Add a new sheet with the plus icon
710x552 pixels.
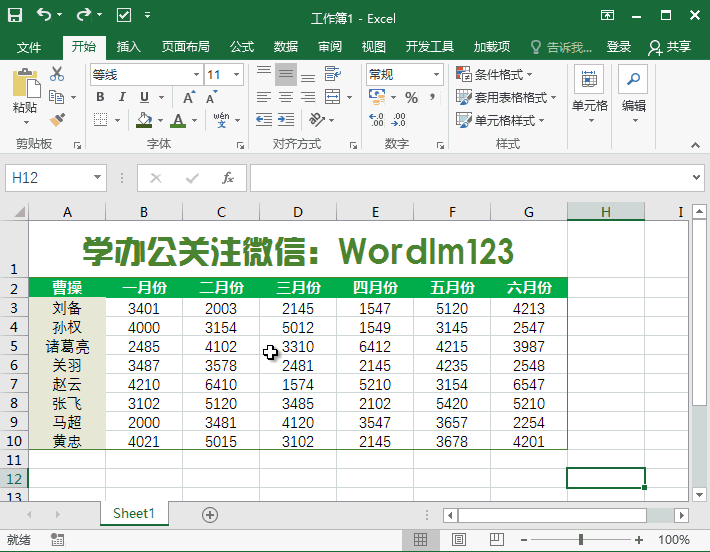[210, 514]
